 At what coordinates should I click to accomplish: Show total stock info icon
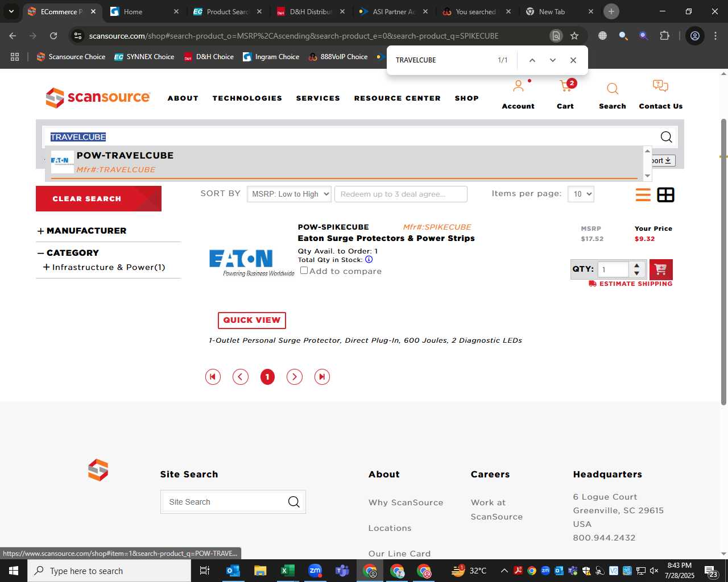click(369, 260)
